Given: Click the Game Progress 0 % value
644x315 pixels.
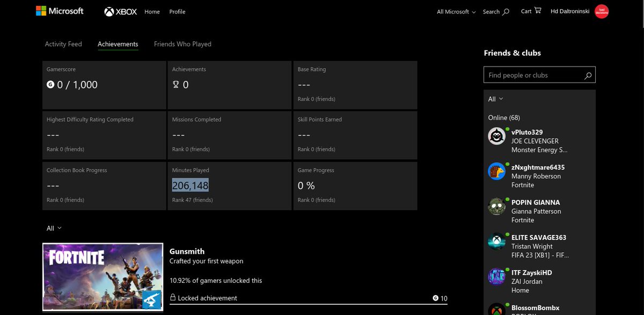Looking at the screenshot, I should (x=306, y=186).
